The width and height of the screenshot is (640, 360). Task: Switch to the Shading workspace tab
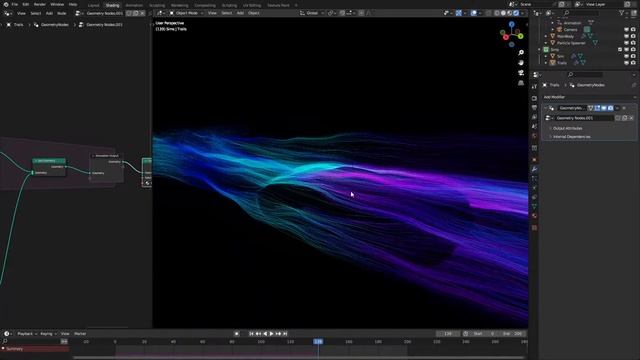pos(112,5)
